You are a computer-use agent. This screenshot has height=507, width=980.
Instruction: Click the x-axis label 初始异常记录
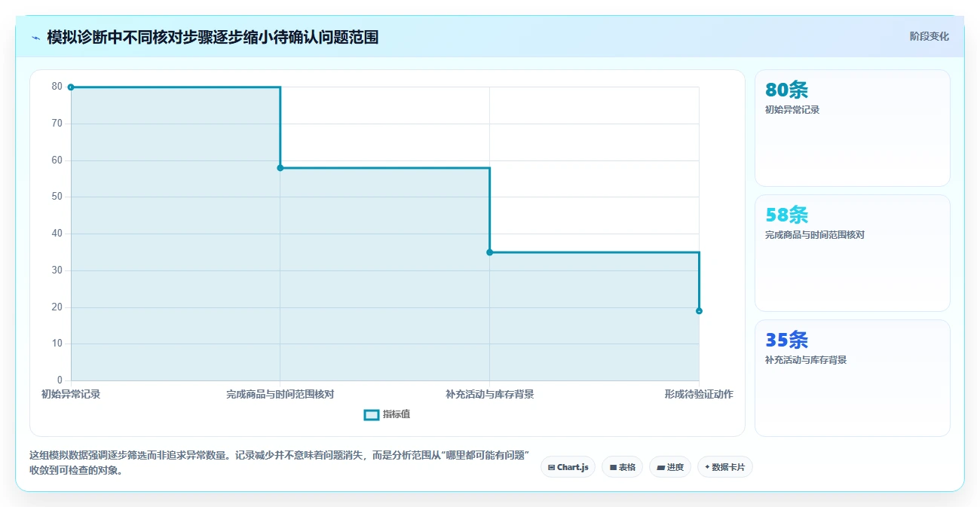[x=71, y=394]
